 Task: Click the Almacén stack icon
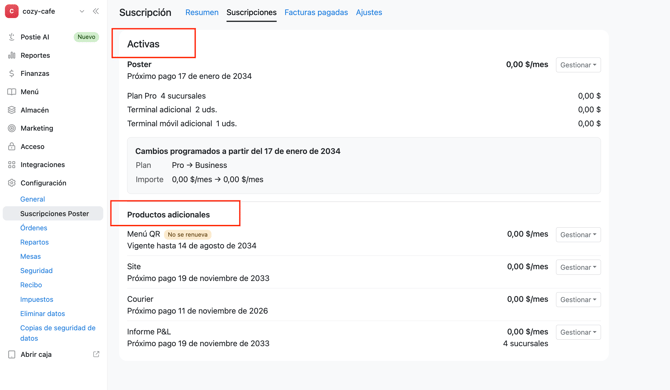(x=12, y=110)
